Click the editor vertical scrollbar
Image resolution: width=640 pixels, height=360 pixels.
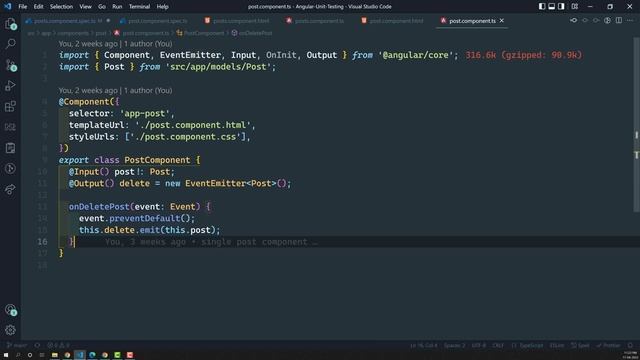click(636, 124)
